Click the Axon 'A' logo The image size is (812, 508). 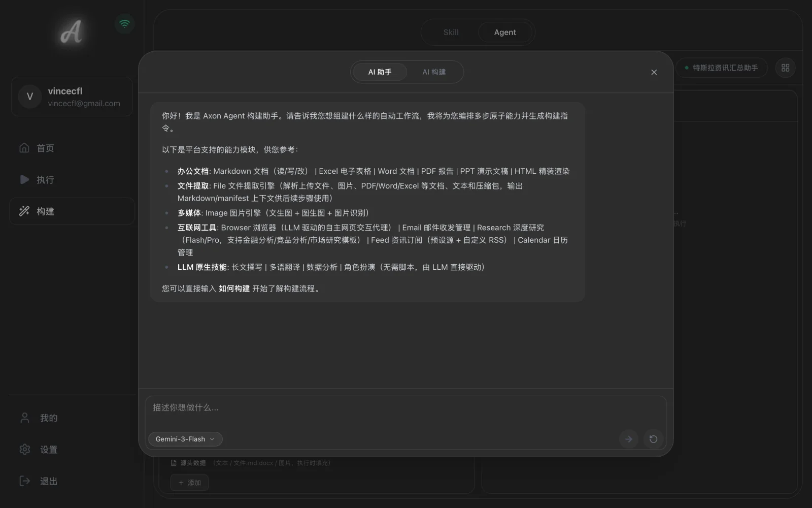point(71,32)
